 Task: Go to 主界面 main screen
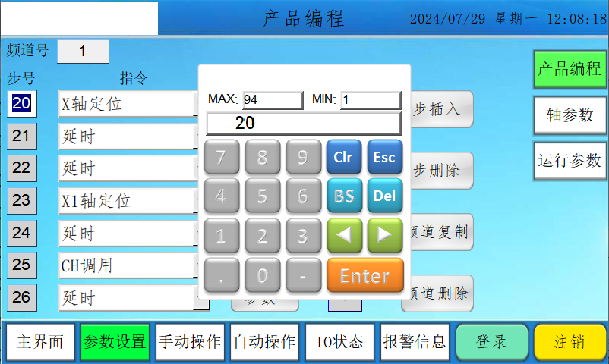(x=39, y=341)
